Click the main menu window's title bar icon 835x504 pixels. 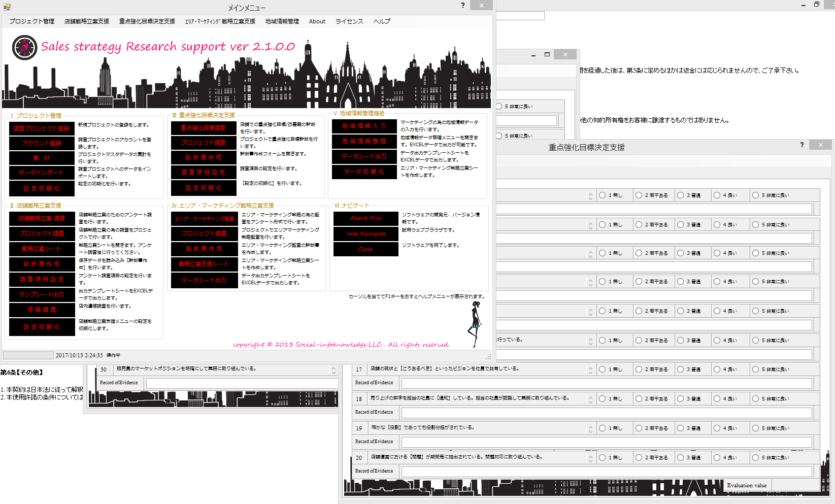coord(7,7)
